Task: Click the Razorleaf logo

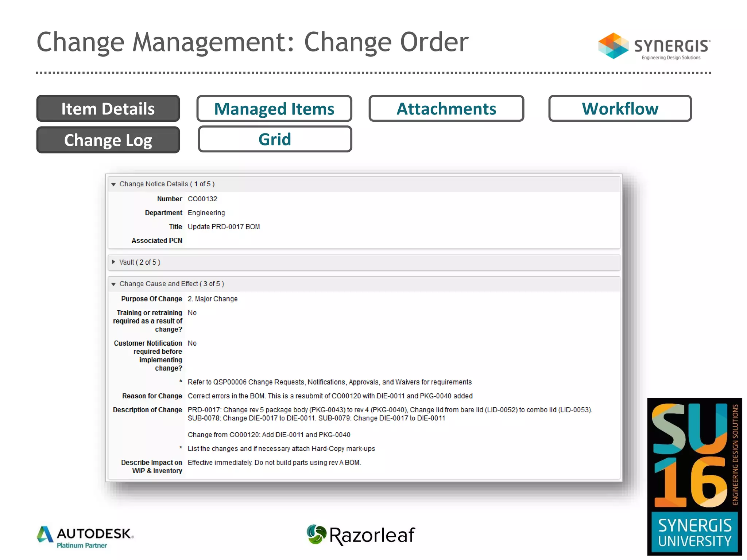Action: (361, 535)
